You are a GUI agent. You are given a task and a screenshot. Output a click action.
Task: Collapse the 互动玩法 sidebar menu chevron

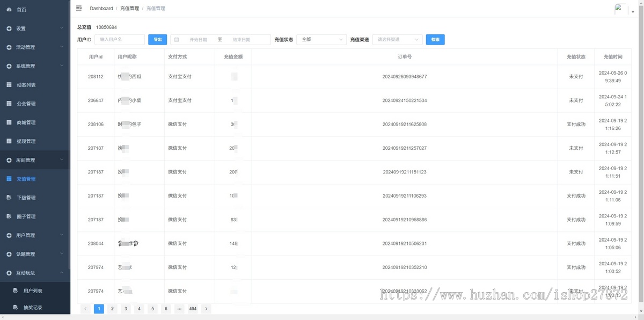[62, 272]
